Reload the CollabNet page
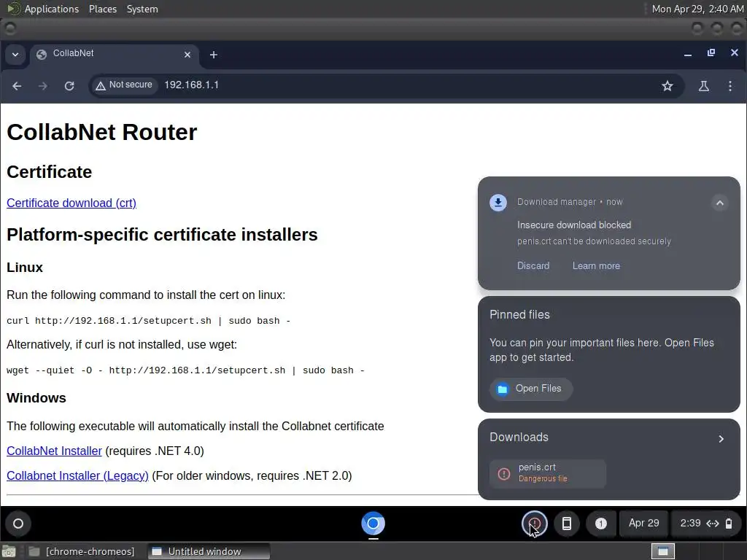This screenshot has width=747, height=560. pos(69,86)
